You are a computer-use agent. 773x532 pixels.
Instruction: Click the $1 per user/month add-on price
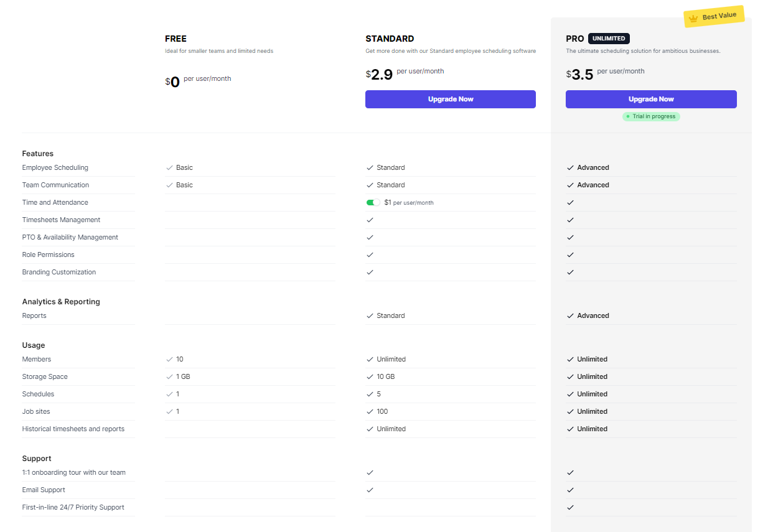click(409, 202)
